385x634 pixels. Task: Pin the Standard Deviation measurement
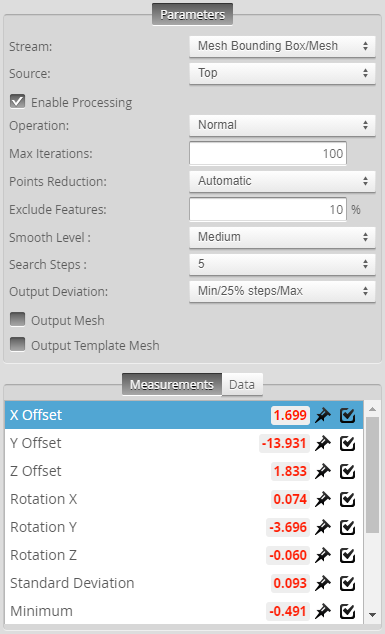(x=323, y=583)
